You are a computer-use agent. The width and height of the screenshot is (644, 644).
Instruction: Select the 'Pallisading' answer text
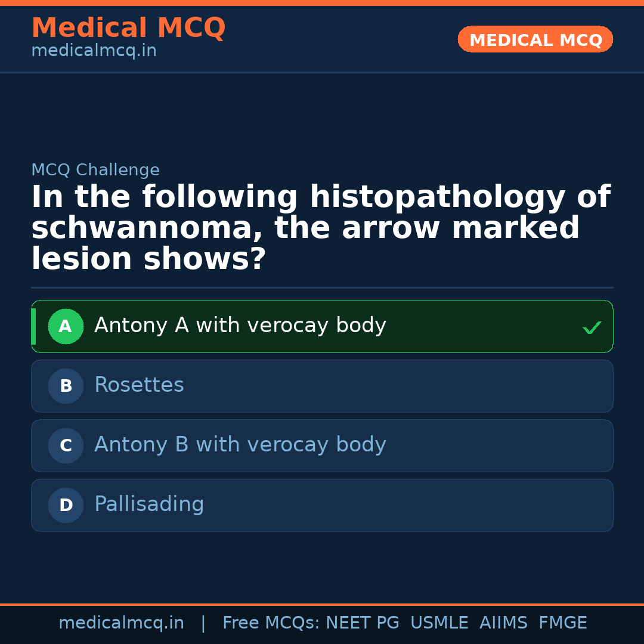[149, 504]
